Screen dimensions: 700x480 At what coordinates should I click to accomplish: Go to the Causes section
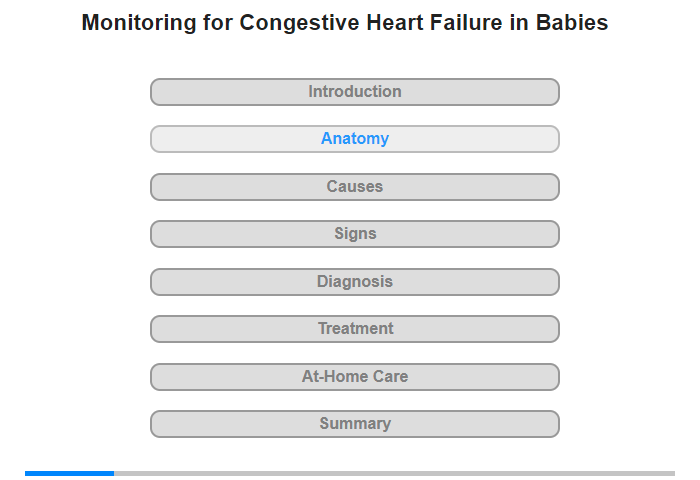[x=355, y=187]
